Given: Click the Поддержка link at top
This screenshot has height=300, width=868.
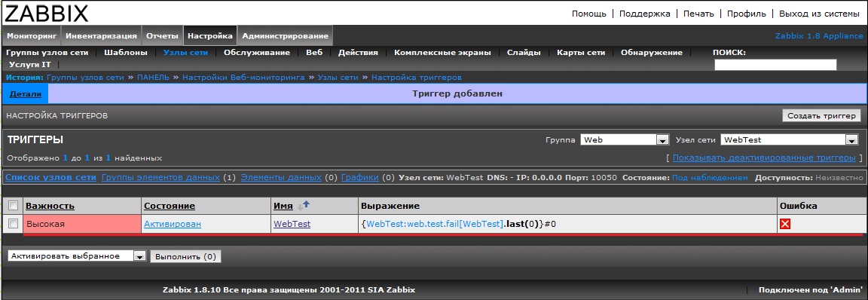Looking at the screenshot, I should tap(644, 14).
